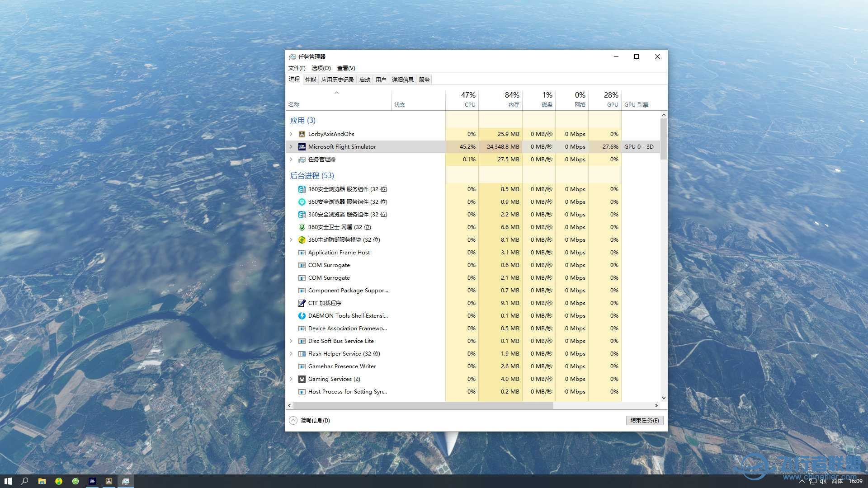Click the Host Process for Setting Sync icon
The image size is (868, 488).
[x=302, y=392]
